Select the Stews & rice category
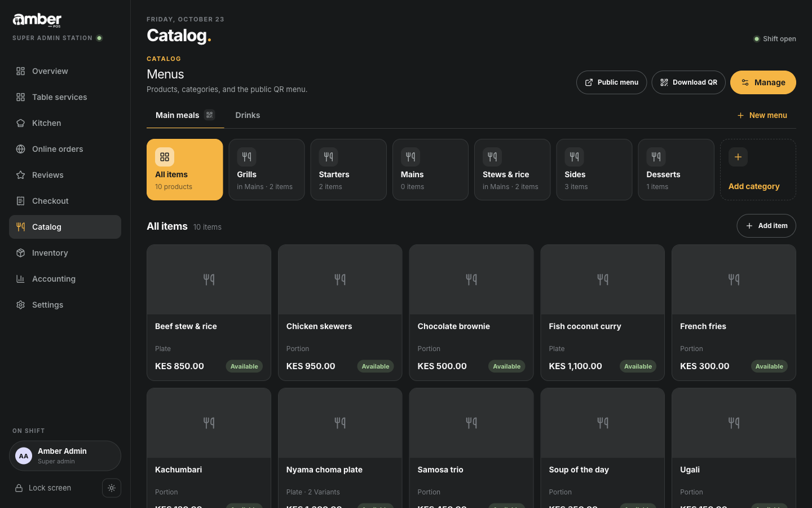The width and height of the screenshot is (812, 508). (512, 169)
